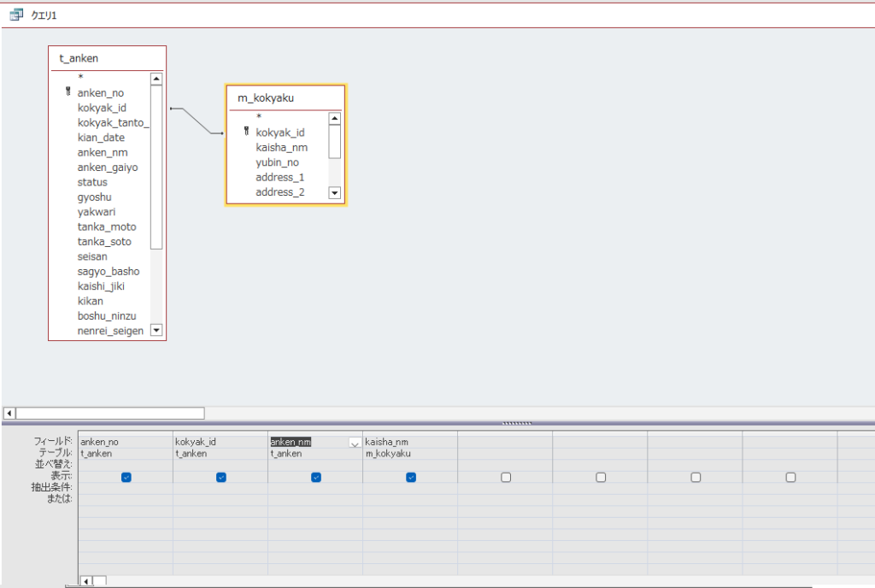Screen dimensions: 875x588
Task: Click the scroll-down arrow in the t_anken field list
Action: click(x=156, y=330)
